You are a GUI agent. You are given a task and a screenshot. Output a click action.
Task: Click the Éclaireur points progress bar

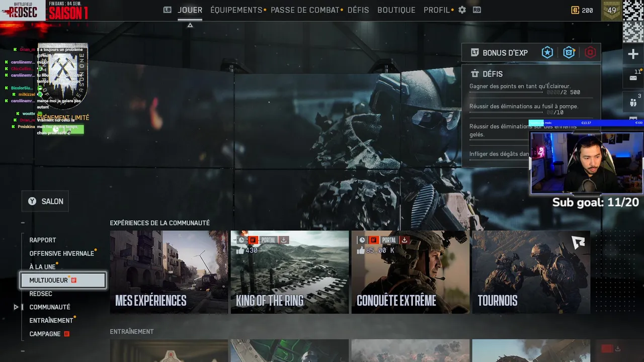[506, 93]
